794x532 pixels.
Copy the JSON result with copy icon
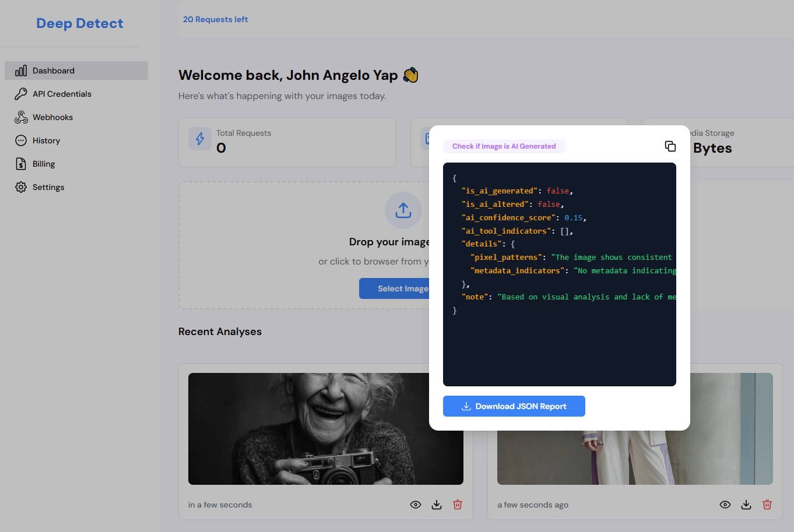click(670, 146)
